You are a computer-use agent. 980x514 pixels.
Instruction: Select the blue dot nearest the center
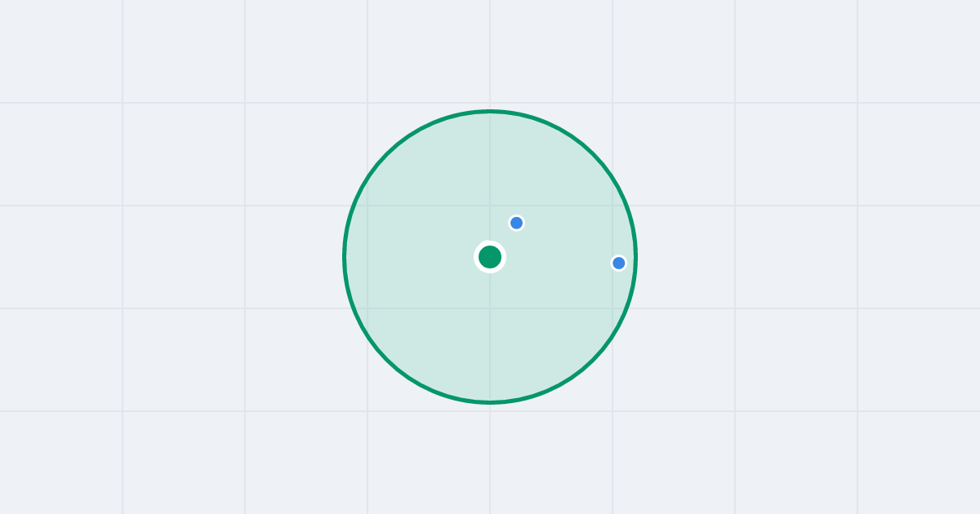coord(516,223)
